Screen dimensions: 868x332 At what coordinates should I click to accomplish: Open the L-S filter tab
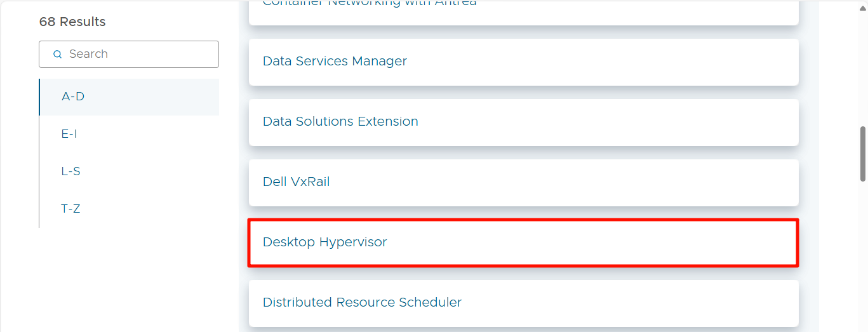click(70, 171)
